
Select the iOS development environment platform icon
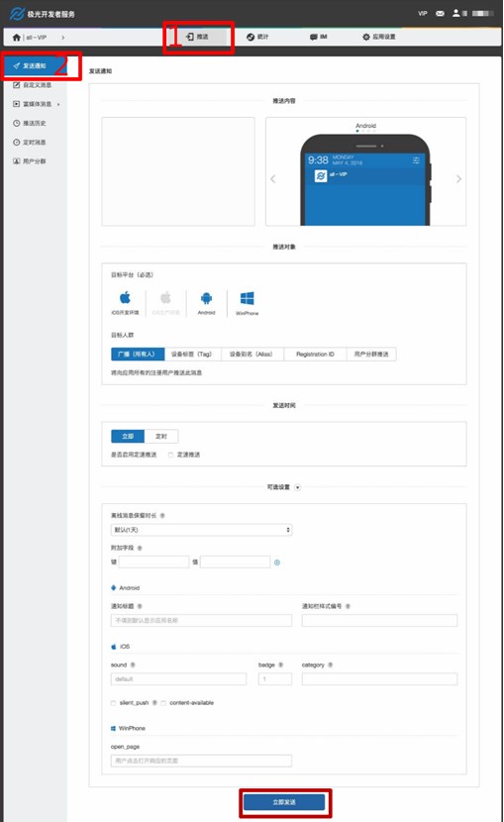pyautogui.click(x=125, y=298)
